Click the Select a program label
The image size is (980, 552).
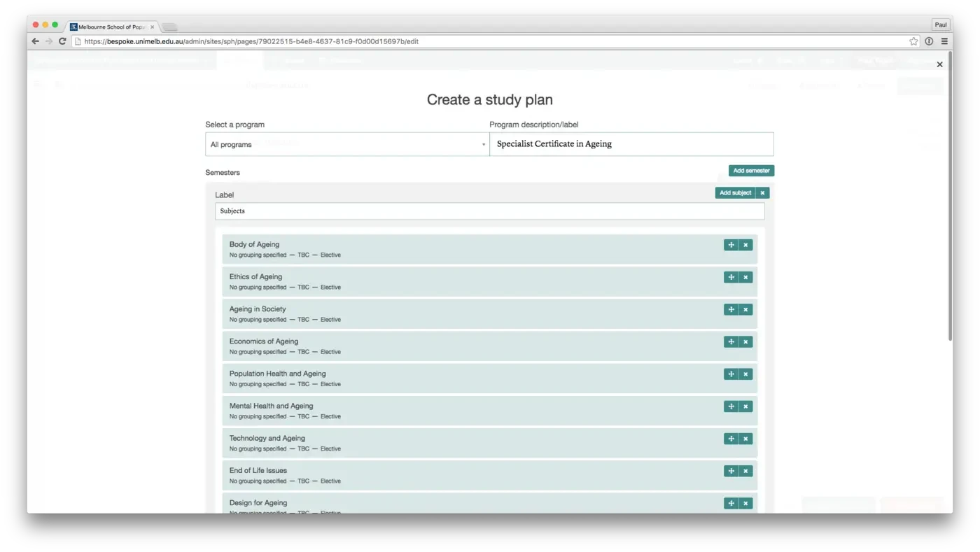[234, 125]
